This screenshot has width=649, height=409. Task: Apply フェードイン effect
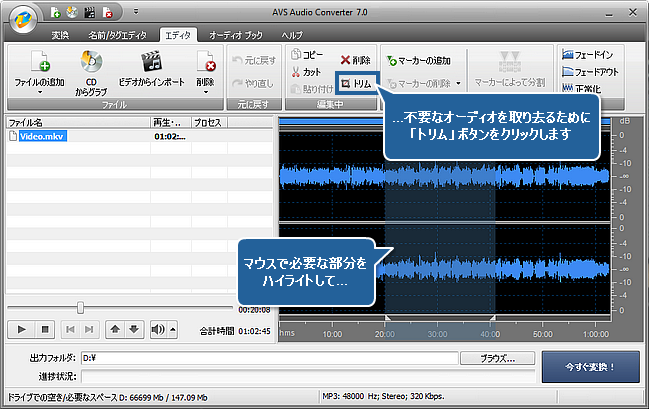pyautogui.click(x=587, y=55)
